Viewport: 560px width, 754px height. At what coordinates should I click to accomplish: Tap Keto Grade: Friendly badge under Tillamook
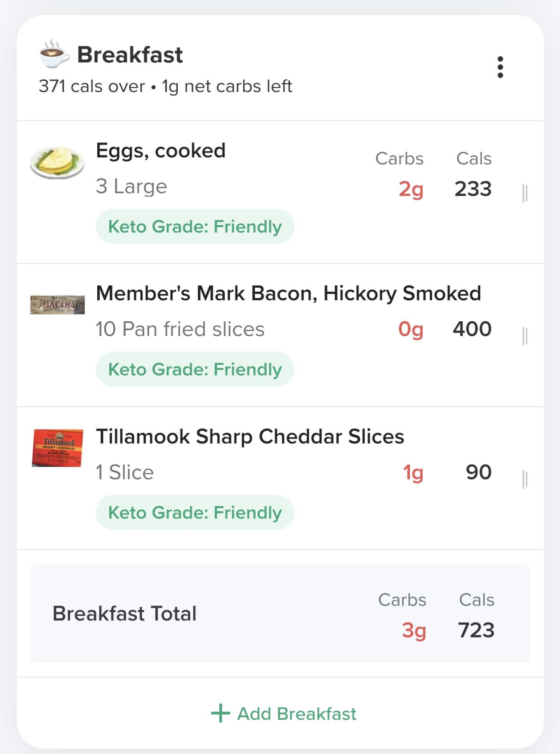click(x=195, y=512)
